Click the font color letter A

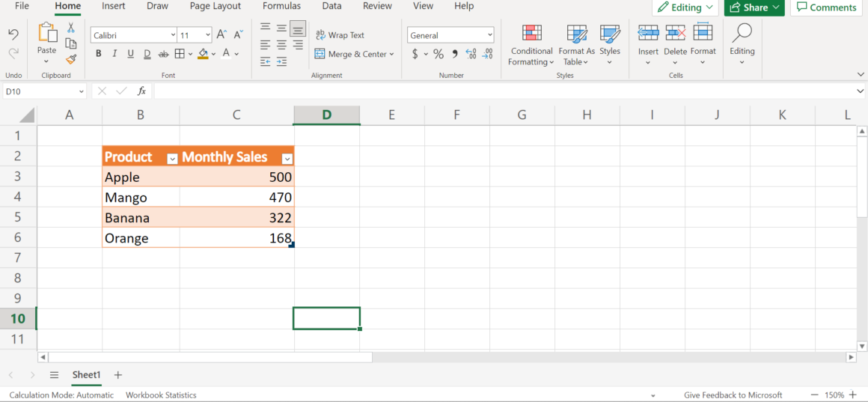pos(226,54)
